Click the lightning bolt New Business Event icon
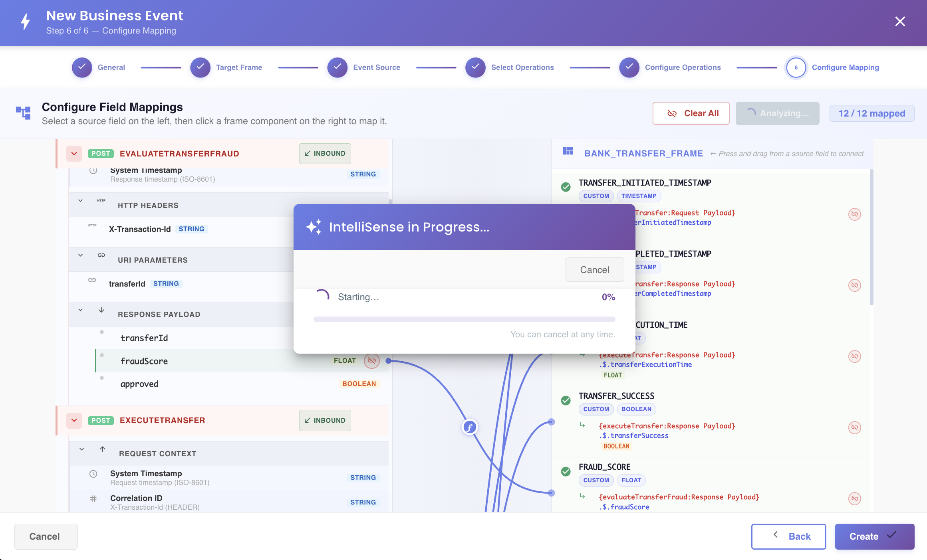Image resolution: width=927 pixels, height=560 pixels. (x=26, y=22)
